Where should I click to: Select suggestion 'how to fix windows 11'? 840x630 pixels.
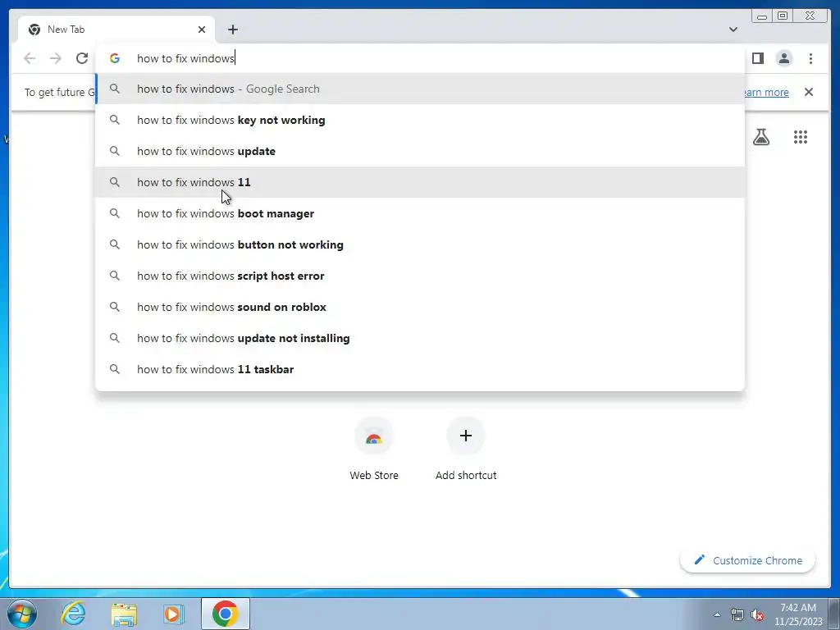(x=420, y=182)
